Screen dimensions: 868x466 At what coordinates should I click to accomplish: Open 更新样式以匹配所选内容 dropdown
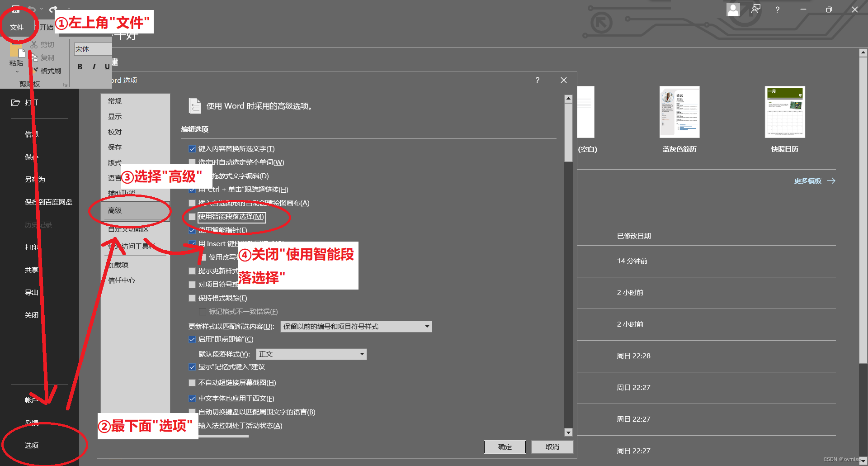tap(356, 327)
